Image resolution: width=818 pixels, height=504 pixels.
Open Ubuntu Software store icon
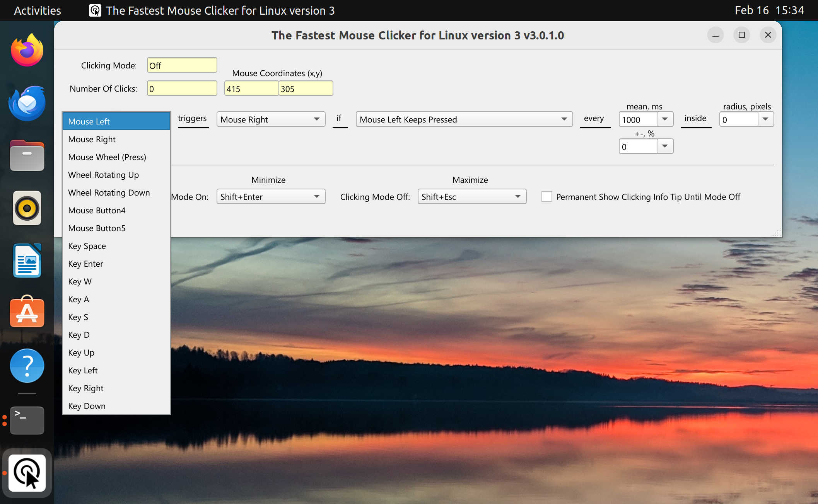point(27,313)
